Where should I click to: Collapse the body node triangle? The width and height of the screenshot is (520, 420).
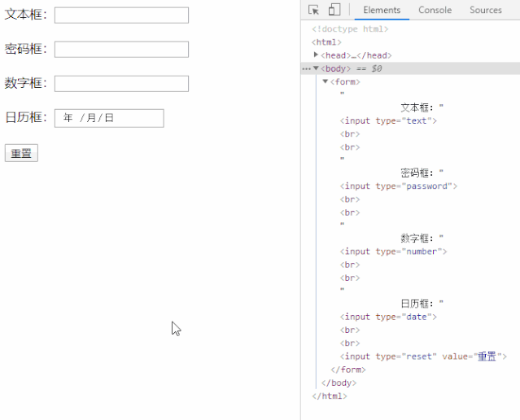(316, 68)
